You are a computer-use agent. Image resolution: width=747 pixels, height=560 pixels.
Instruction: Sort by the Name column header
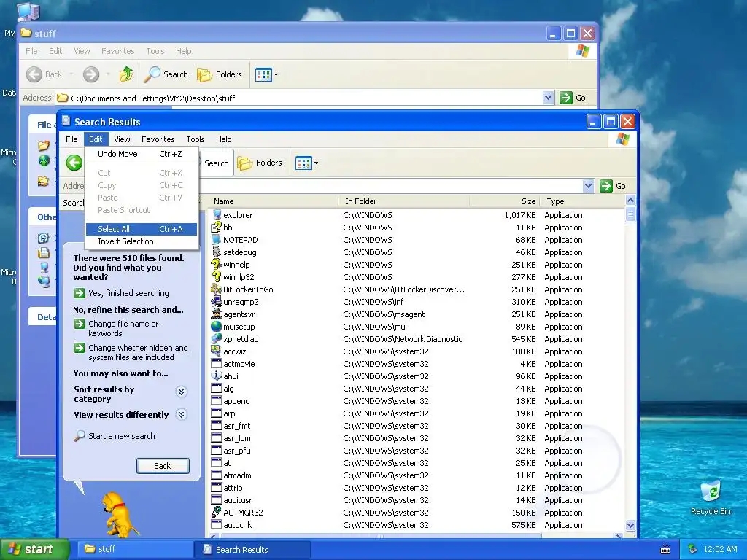[274, 201]
